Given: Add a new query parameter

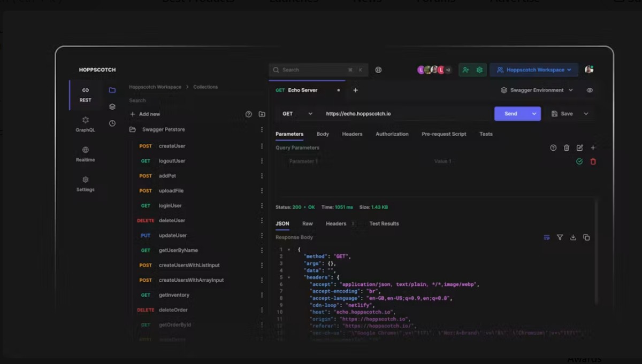Looking at the screenshot, I should click(x=593, y=148).
